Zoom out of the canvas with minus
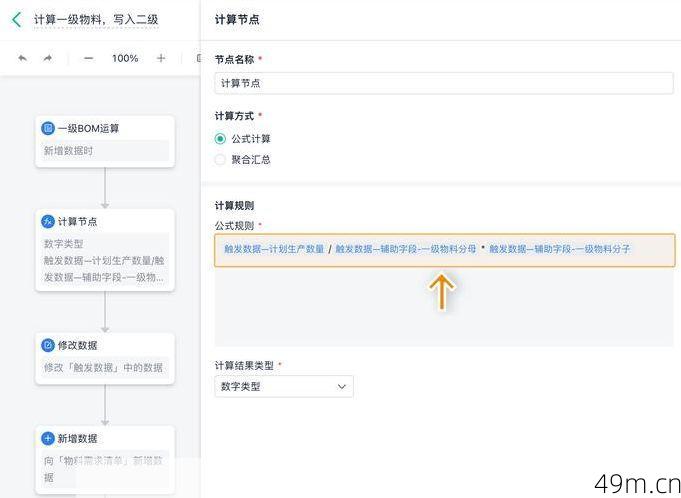 (x=89, y=58)
